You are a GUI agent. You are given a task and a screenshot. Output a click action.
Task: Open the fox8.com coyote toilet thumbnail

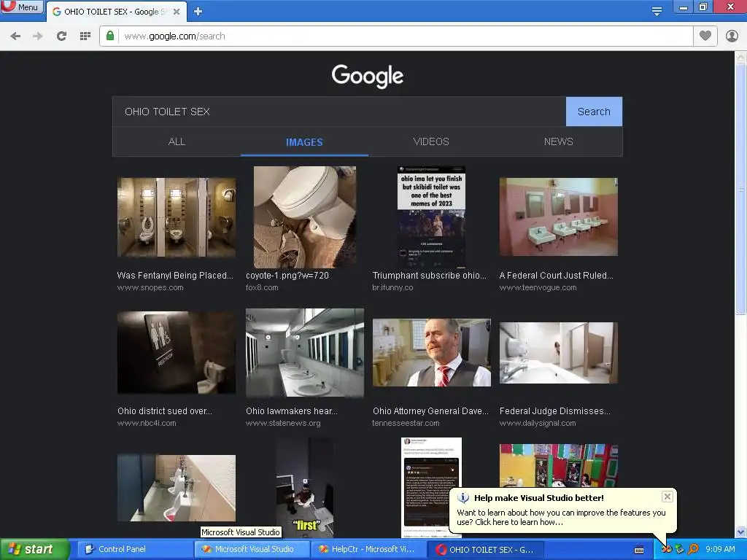point(304,217)
